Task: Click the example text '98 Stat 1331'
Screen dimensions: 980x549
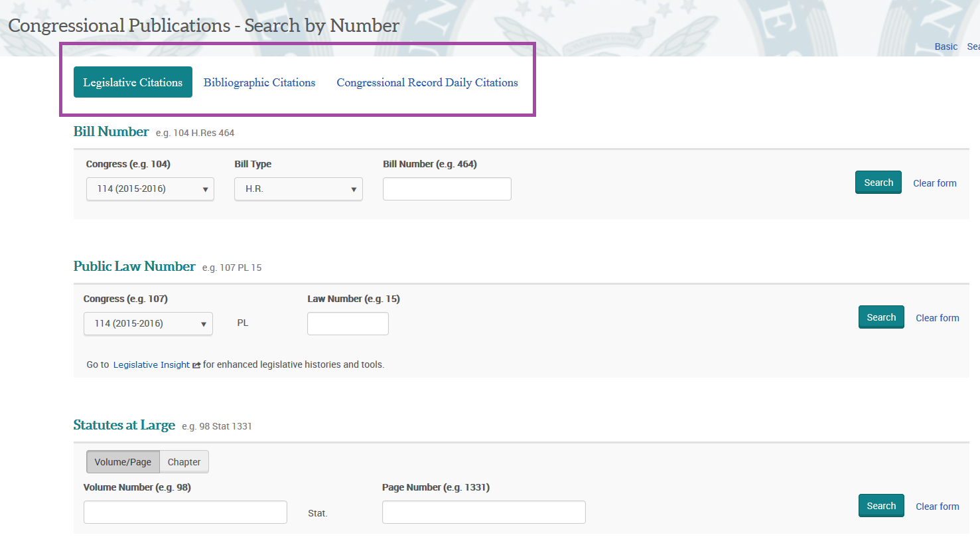Action: click(226, 426)
